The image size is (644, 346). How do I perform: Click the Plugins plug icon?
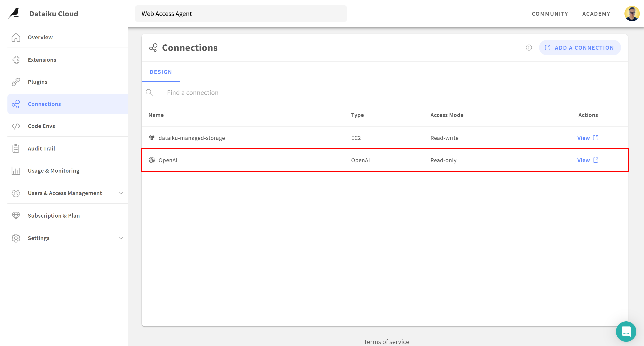16,82
